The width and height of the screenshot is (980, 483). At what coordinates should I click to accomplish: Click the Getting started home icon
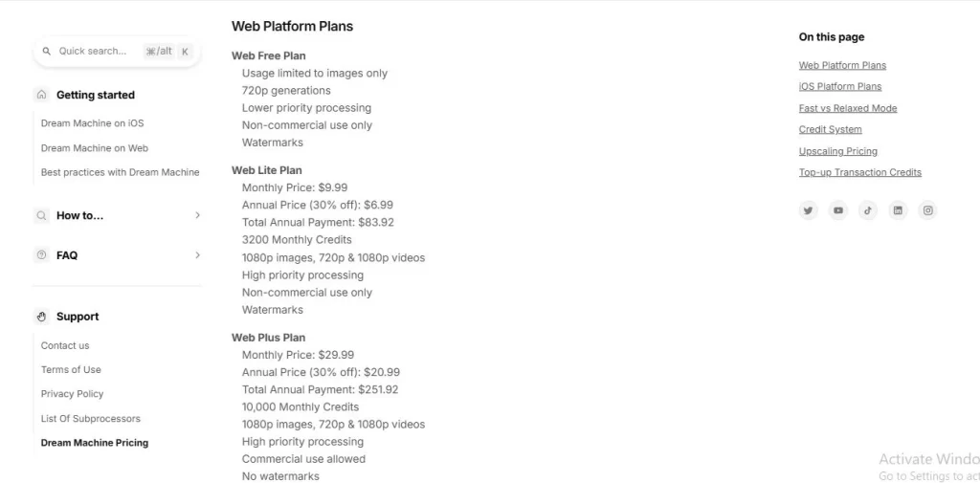point(41,95)
